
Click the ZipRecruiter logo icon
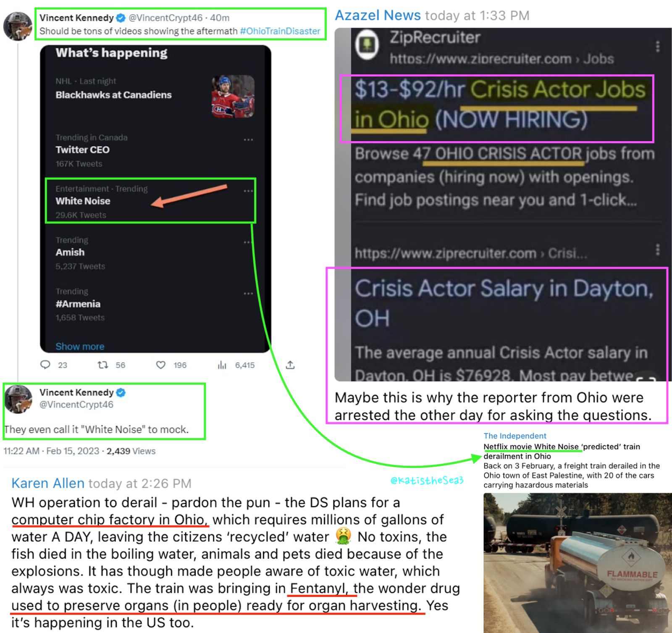(367, 44)
